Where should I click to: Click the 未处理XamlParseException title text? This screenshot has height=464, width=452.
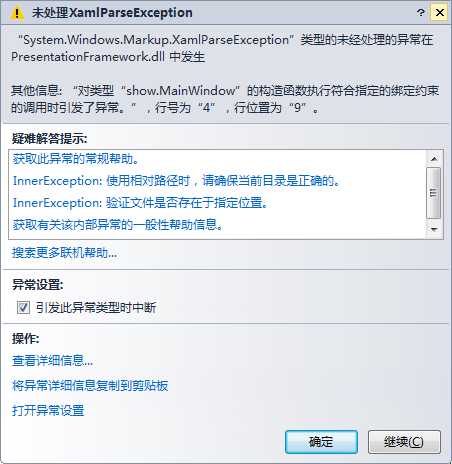click(112, 13)
